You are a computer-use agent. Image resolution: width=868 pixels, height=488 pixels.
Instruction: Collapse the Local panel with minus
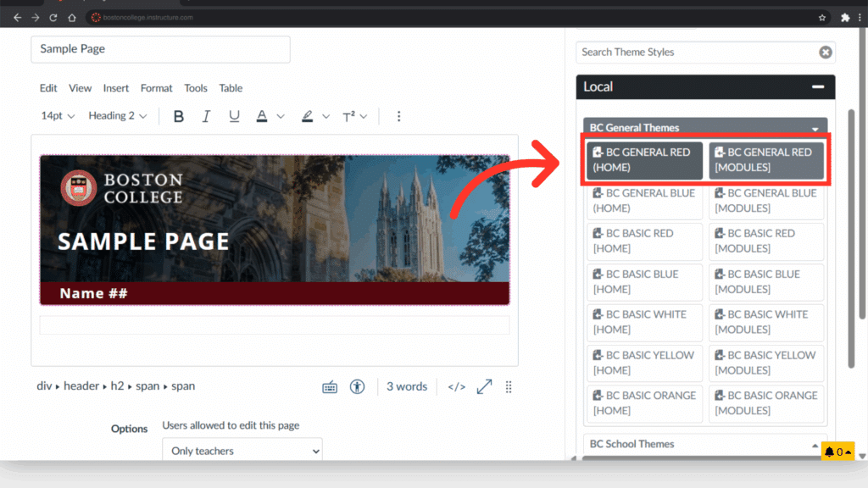tap(818, 87)
